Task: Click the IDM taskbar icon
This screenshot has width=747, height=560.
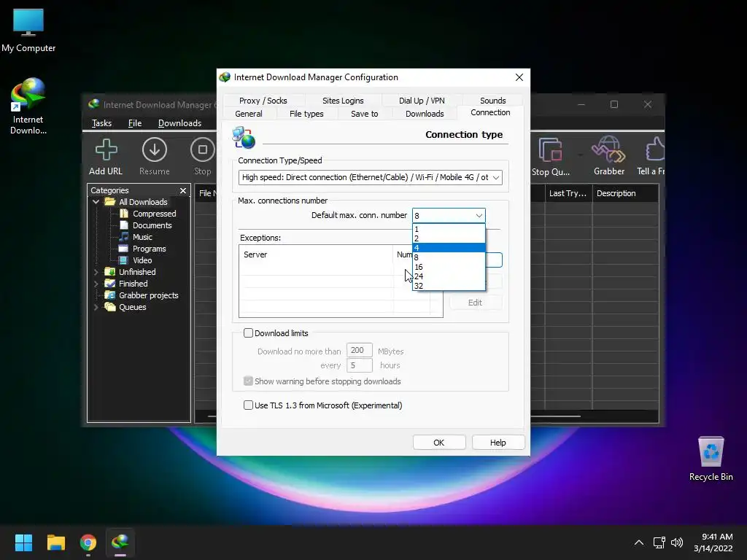Action: [120, 542]
